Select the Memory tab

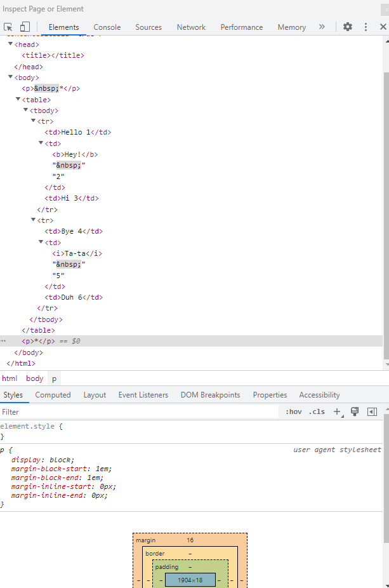pos(292,27)
